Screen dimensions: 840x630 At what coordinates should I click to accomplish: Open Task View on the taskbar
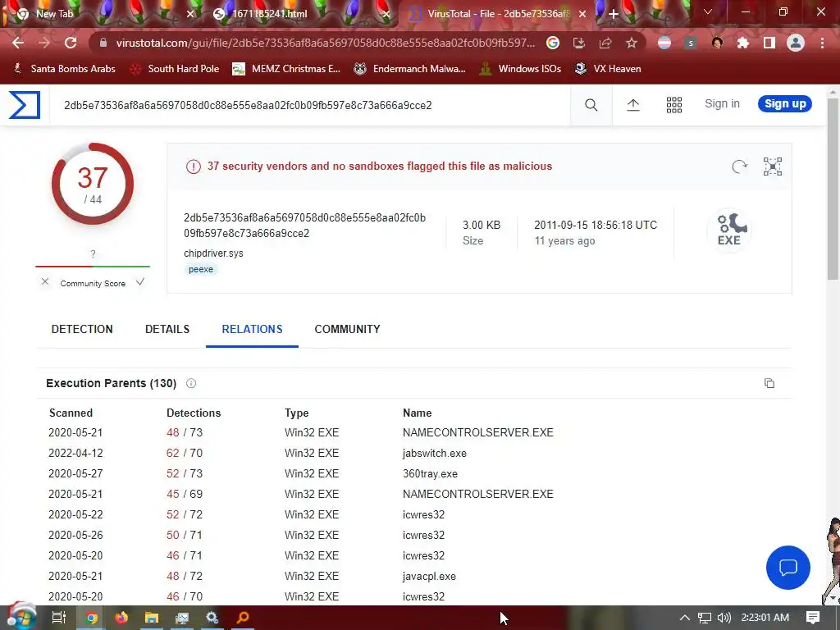pyautogui.click(x=58, y=618)
